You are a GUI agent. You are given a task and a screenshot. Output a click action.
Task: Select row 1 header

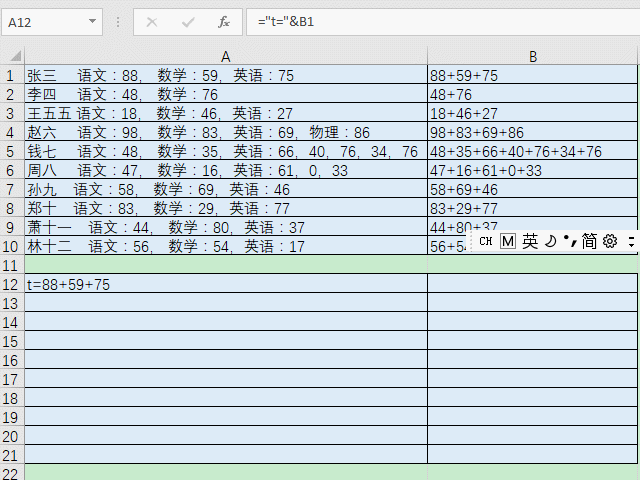coord(10,76)
